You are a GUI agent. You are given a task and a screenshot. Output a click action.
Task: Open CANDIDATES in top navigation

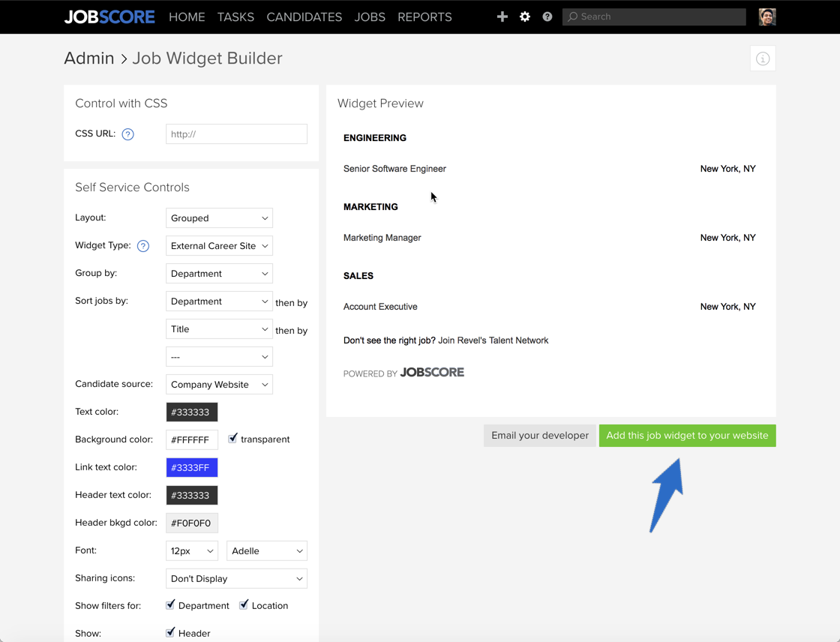click(304, 17)
